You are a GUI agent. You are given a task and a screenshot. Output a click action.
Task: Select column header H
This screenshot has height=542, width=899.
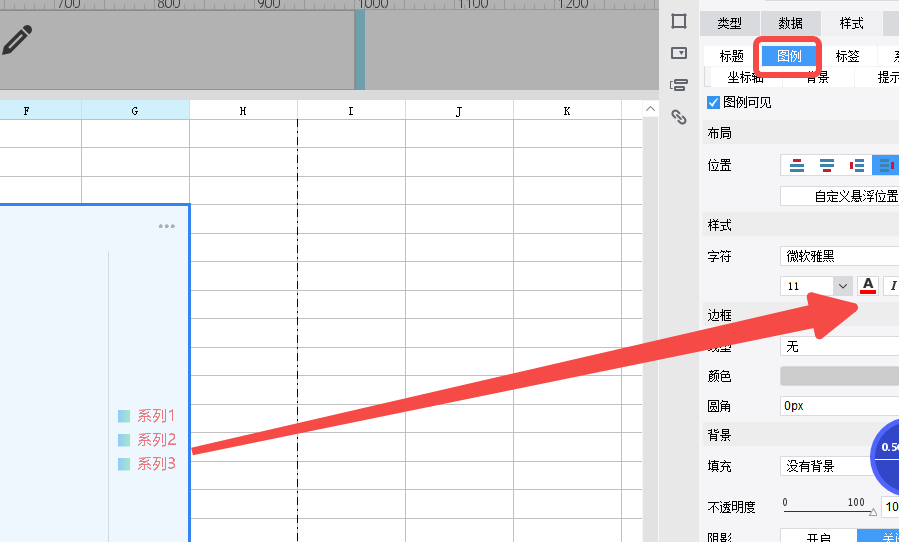coord(243,111)
